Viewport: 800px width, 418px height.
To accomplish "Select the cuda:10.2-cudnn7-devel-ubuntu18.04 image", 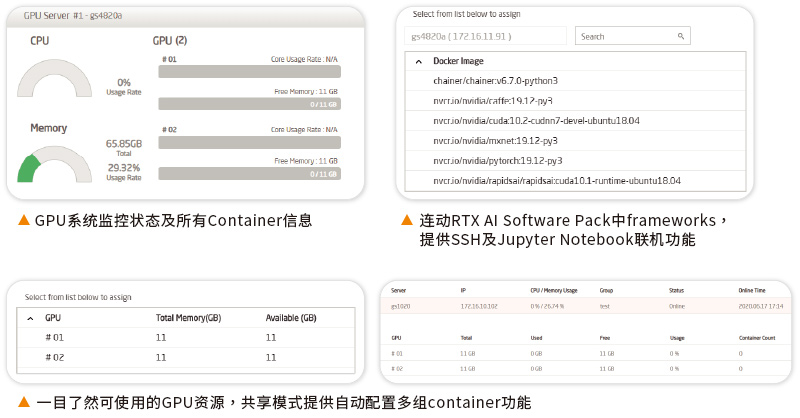I will 536,121.
